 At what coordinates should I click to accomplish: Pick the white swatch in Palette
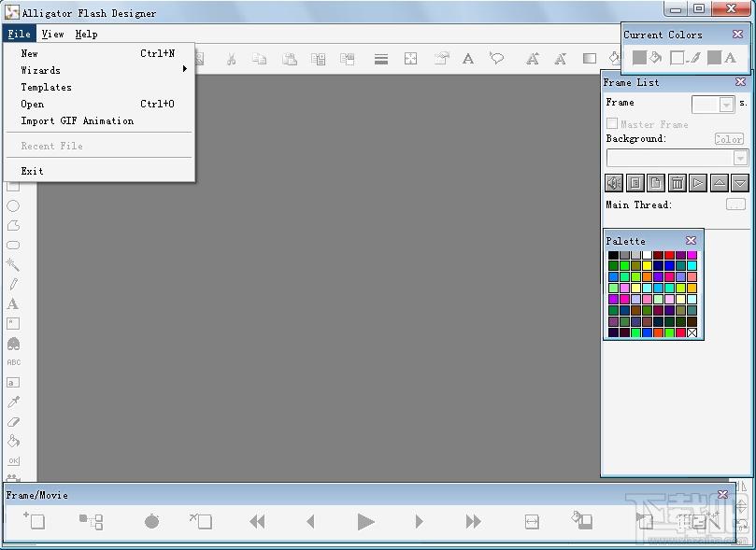pyautogui.click(x=647, y=255)
